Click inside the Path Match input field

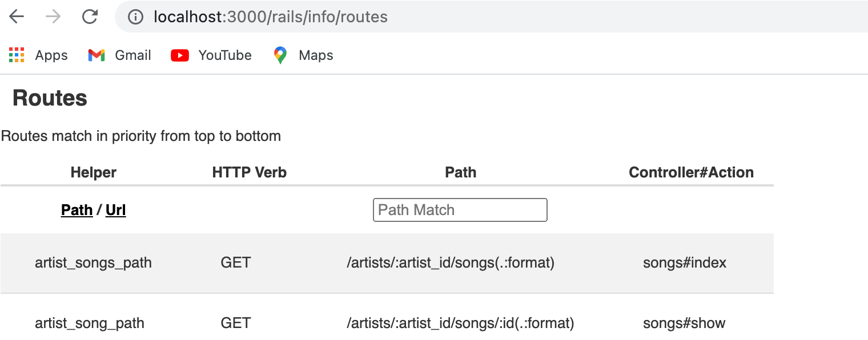click(460, 210)
